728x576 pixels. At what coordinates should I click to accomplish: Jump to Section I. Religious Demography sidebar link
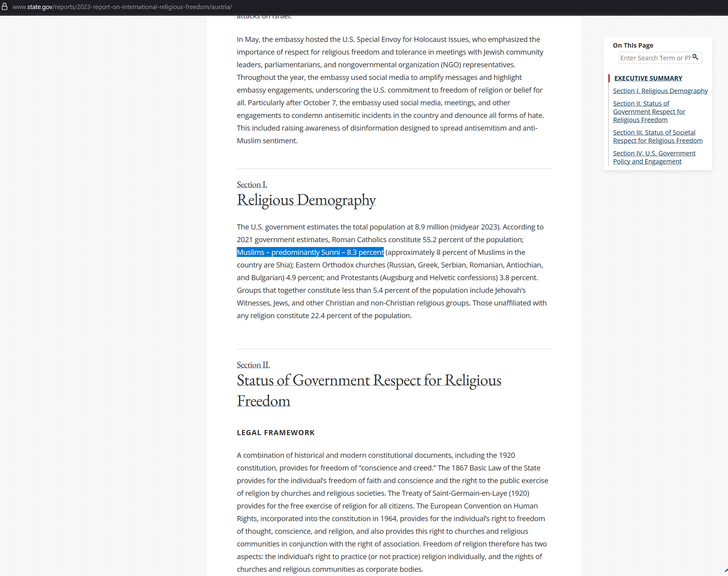coord(660,91)
